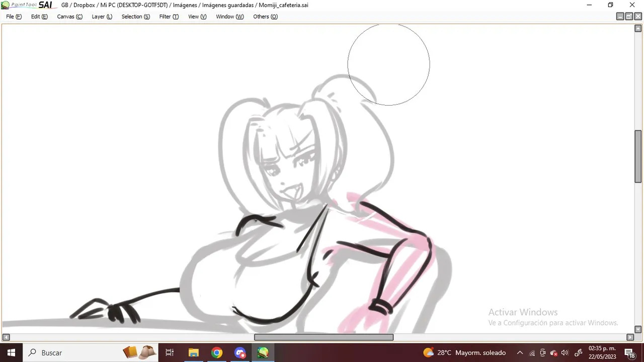Click the search highlights book and hat icon
The height and width of the screenshot is (362, 644).
(139, 352)
